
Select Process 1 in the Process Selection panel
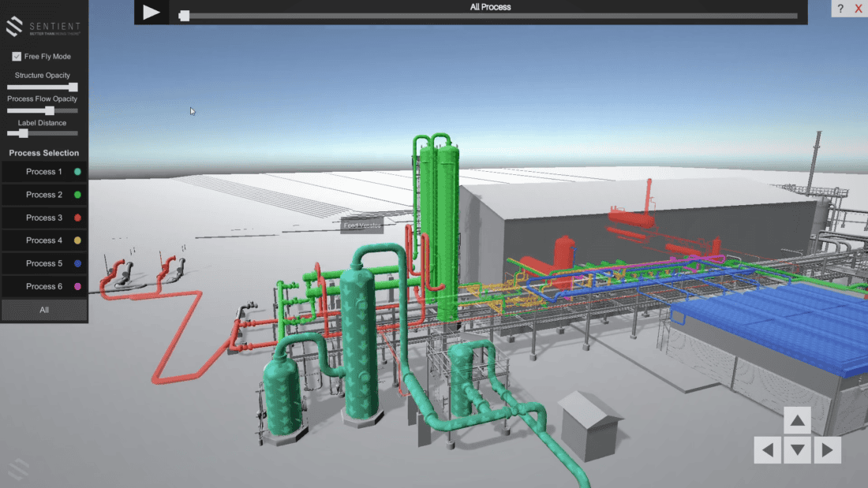point(43,171)
